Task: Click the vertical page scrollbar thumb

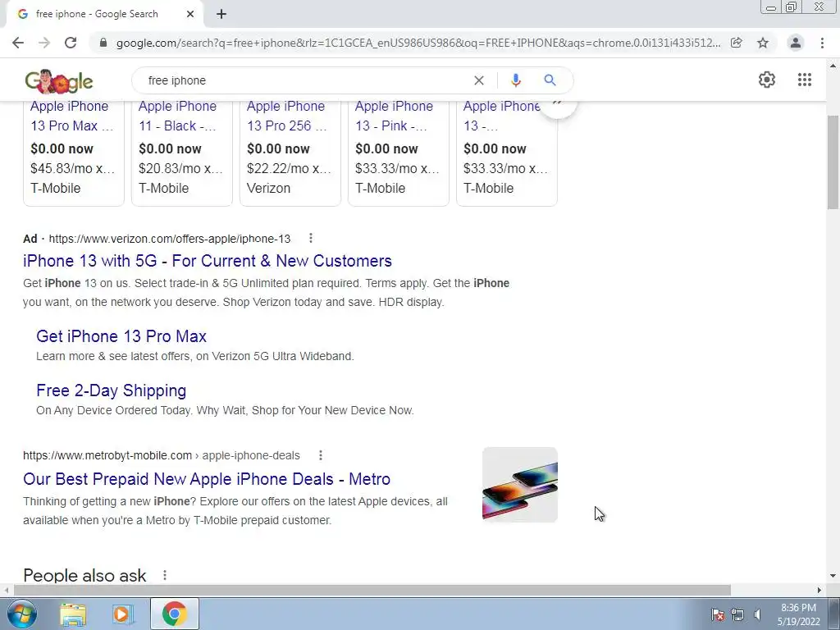Action: pos(833,162)
